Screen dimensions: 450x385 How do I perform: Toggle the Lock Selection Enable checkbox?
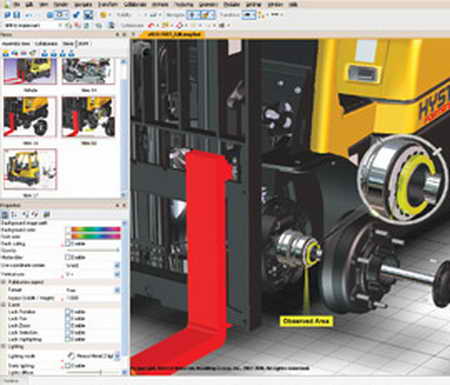click(x=68, y=332)
